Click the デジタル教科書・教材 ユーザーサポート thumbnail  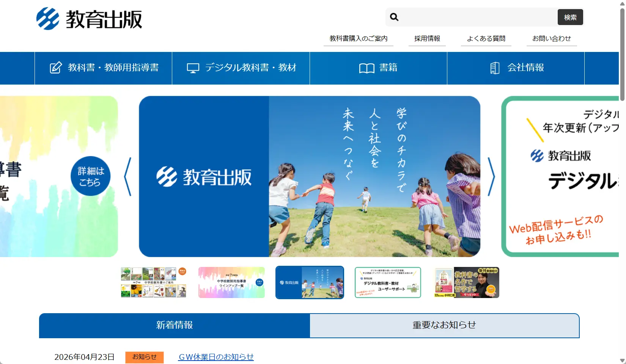point(388,282)
